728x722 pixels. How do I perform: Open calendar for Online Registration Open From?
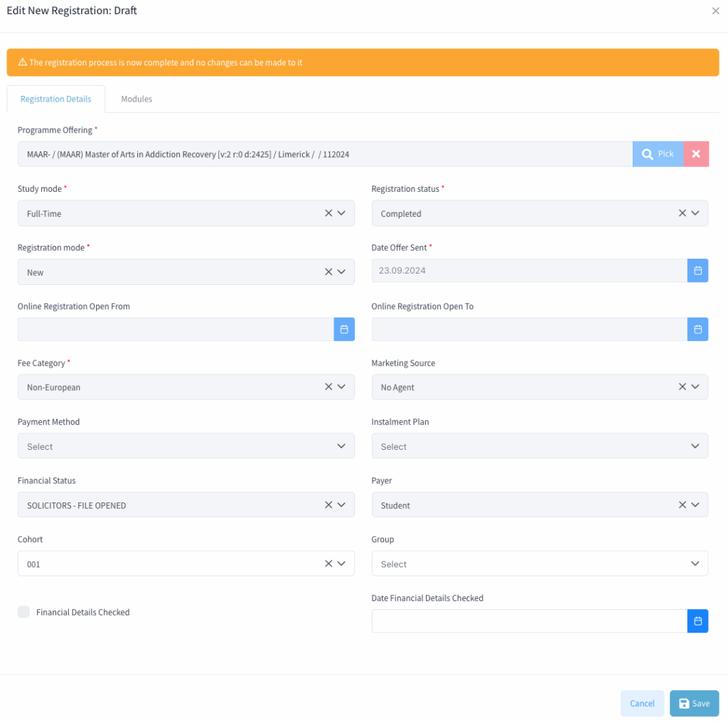tap(344, 330)
